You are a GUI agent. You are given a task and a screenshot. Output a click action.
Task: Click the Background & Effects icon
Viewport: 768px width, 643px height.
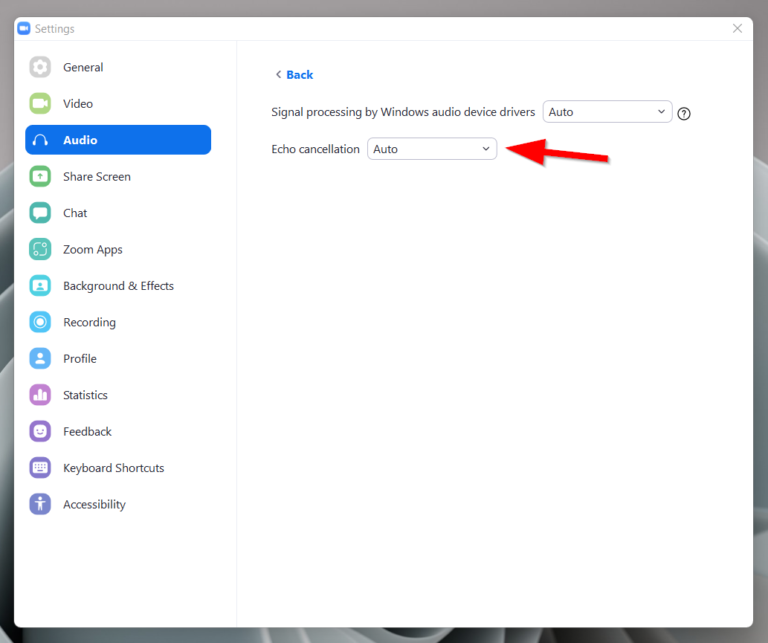pos(40,286)
